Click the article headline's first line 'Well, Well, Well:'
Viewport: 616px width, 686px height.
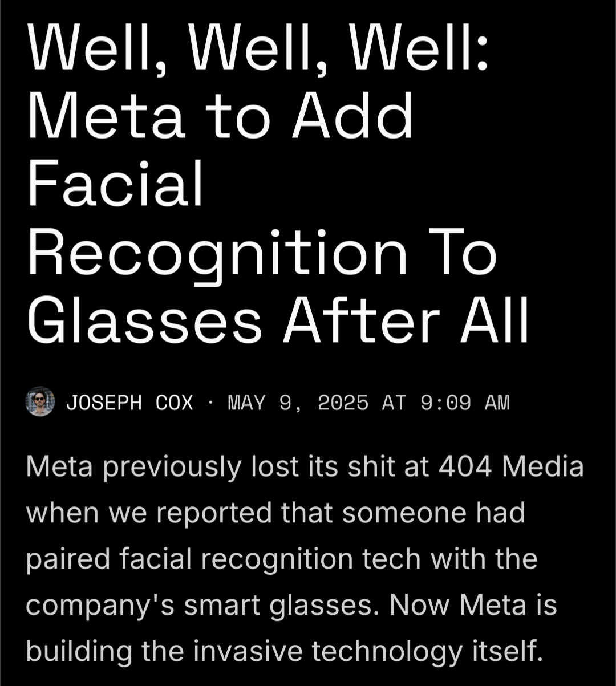pyautogui.click(x=258, y=51)
